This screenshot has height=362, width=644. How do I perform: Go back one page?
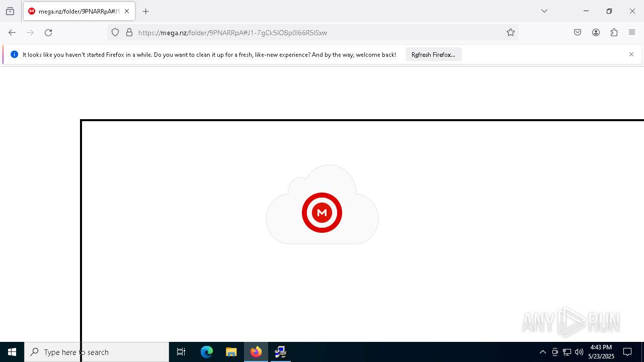[12, 33]
